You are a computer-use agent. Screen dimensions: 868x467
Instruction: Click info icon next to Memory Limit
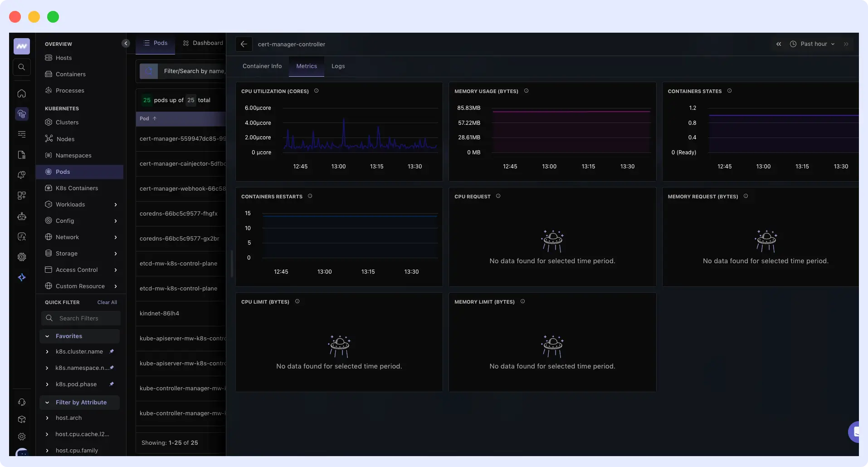pos(522,301)
